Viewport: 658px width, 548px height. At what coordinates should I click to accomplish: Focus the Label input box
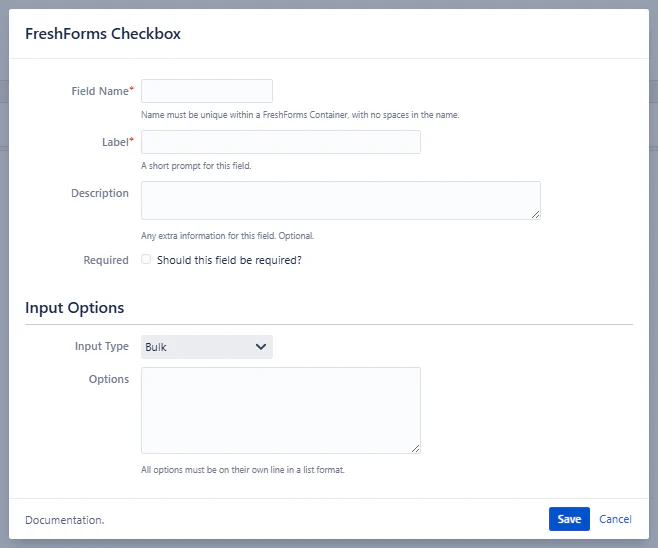(x=280, y=142)
